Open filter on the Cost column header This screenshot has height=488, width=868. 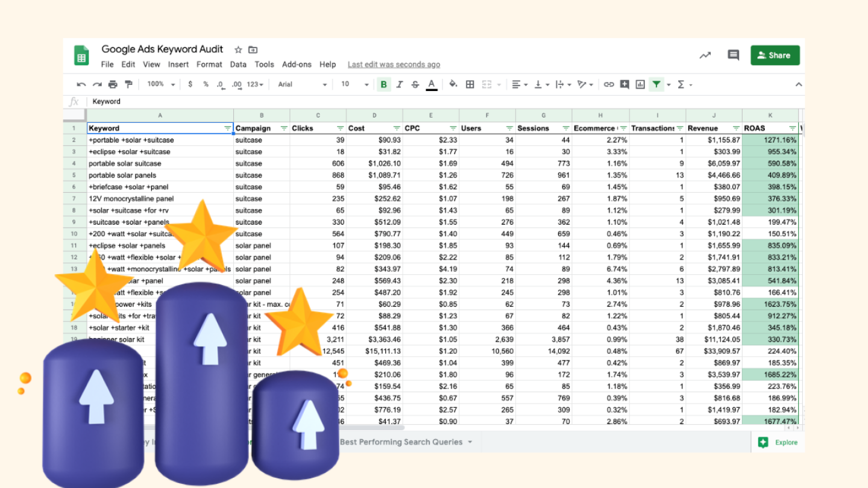point(397,128)
